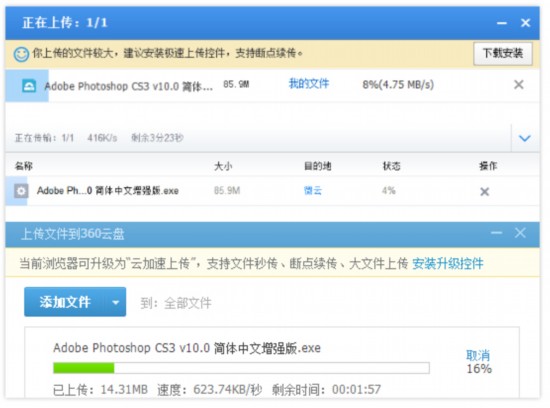This screenshot has height=408, width=550.
Task: Select destination folder 全部文件
Action: [188, 303]
